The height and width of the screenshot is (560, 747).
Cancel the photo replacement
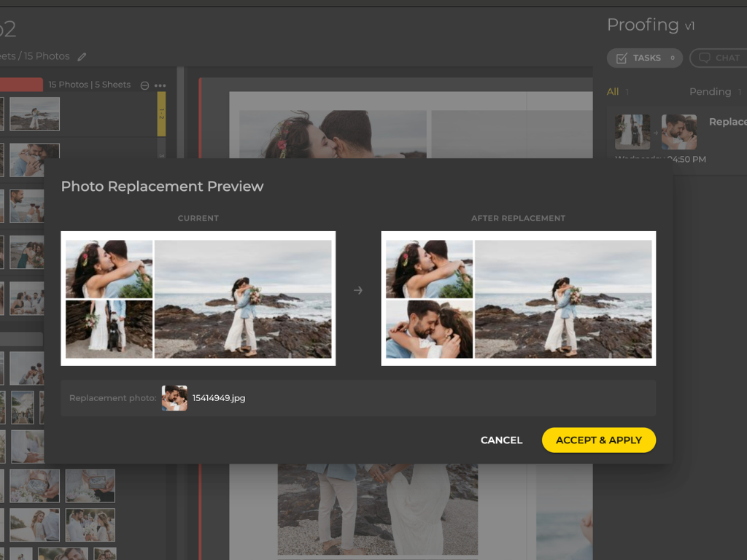coord(501,440)
